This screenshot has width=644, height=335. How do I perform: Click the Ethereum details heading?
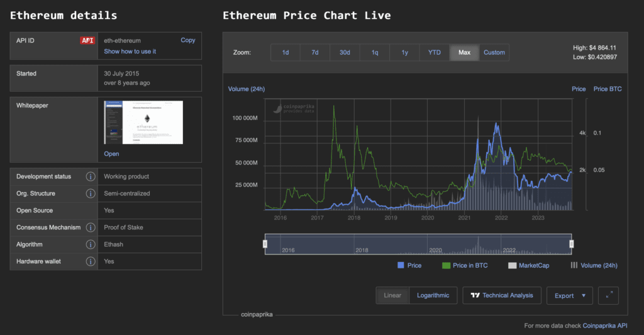tap(64, 16)
